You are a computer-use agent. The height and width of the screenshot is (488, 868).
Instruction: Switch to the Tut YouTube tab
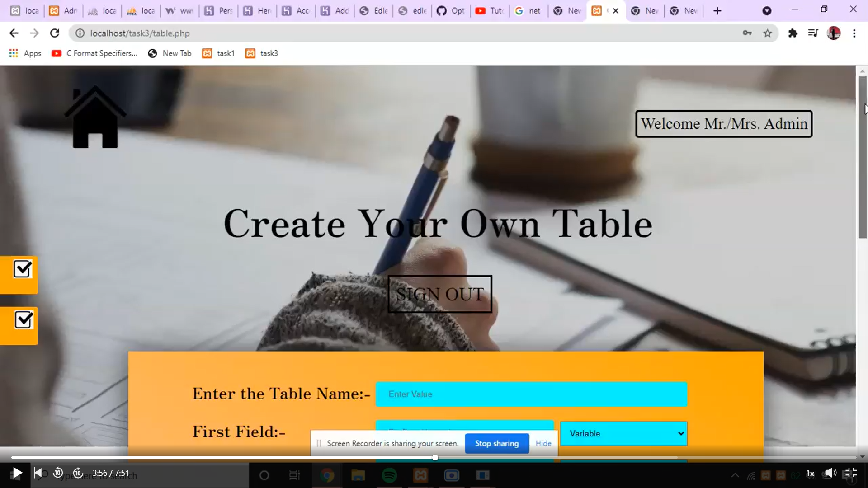tap(490, 10)
